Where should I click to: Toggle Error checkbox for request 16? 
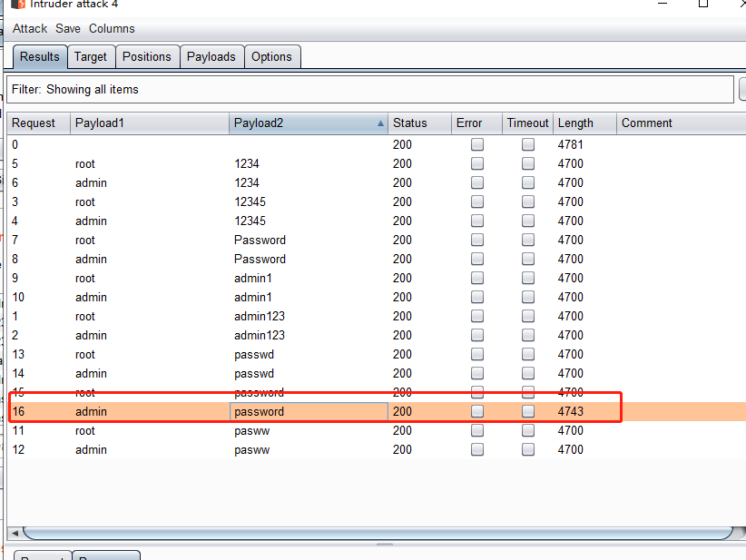click(477, 411)
